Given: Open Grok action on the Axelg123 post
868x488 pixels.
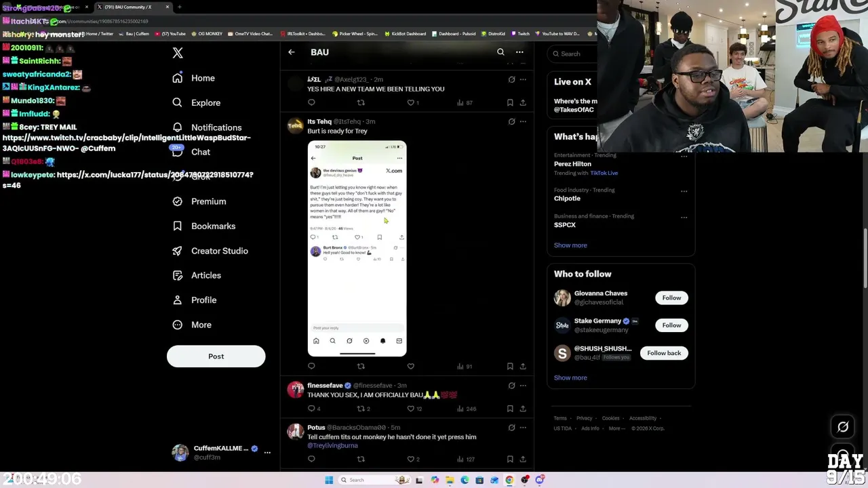Looking at the screenshot, I should click(512, 79).
